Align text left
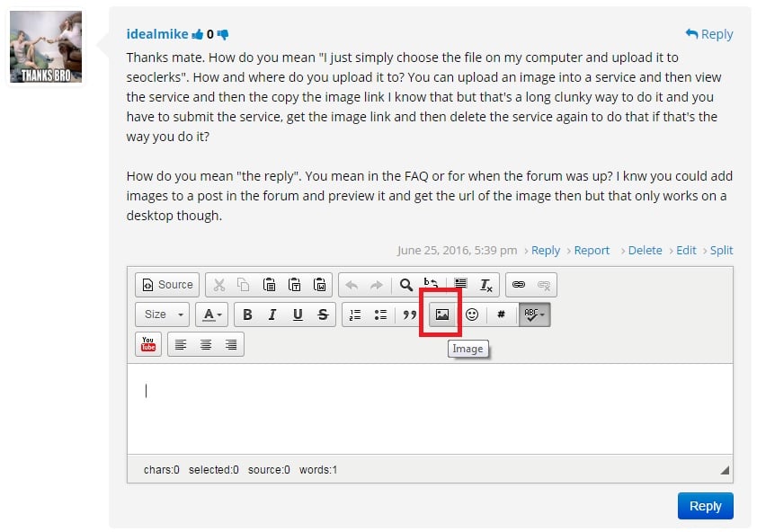 coord(181,344)
